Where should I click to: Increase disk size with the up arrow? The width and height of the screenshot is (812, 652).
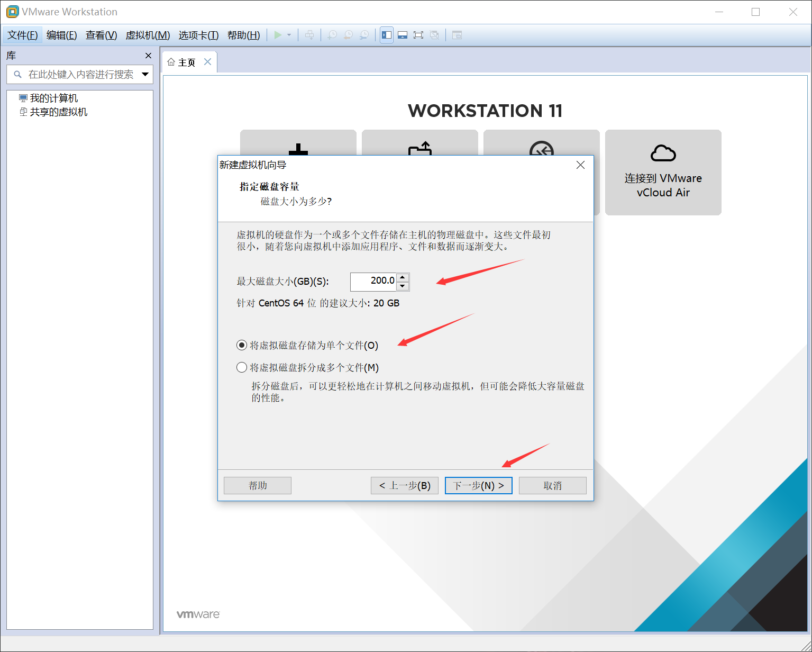pos(403,277)
